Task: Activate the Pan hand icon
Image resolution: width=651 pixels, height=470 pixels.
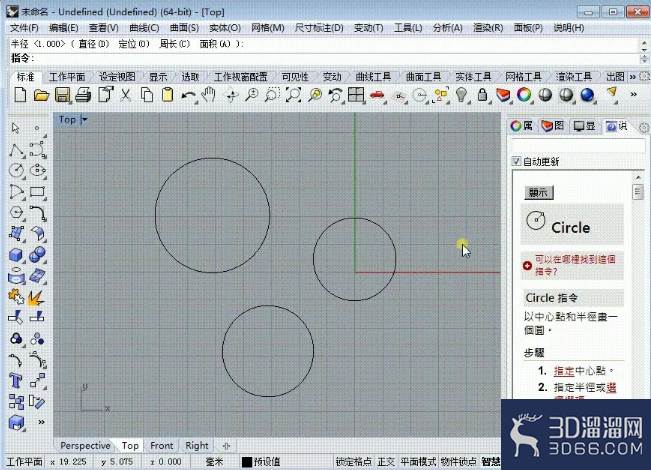Action: 208,95
